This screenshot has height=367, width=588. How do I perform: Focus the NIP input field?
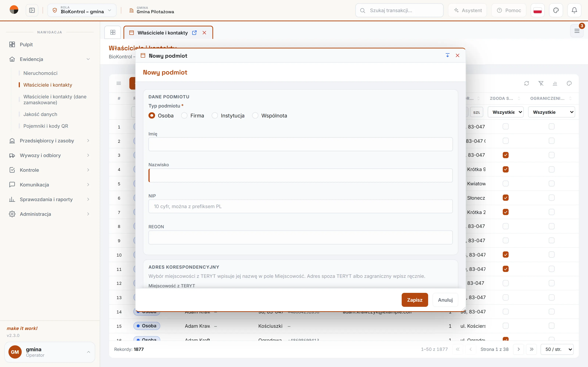(300, 206)
